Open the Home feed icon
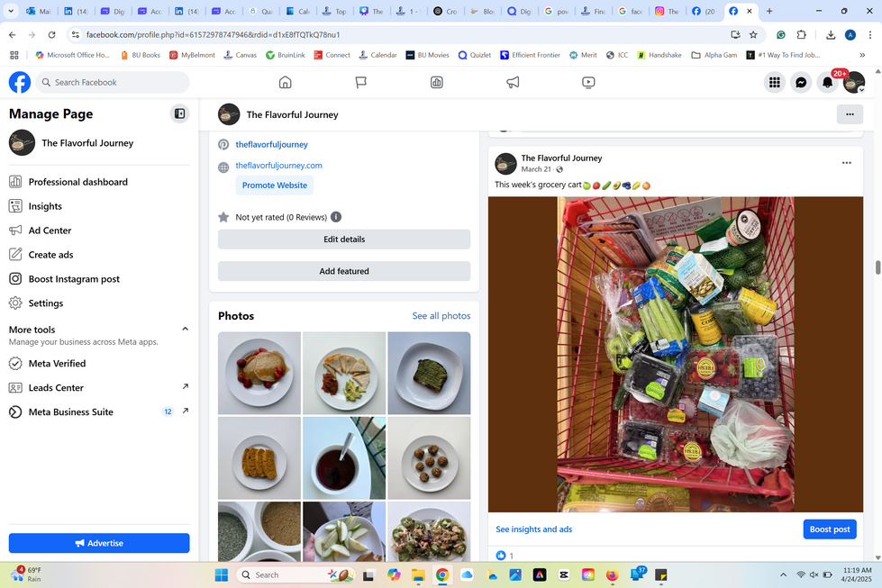Screen dimensions: 882x588 point(286,82)
